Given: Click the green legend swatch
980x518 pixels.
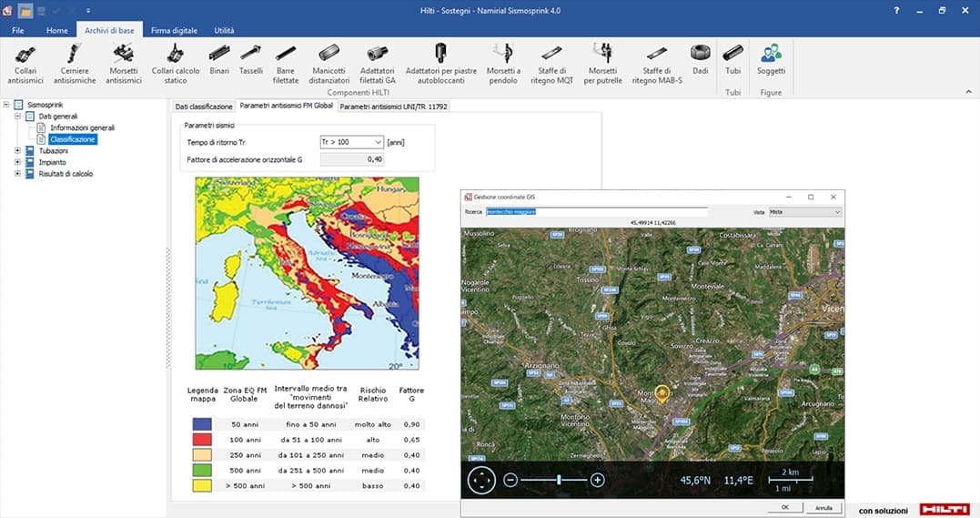Looking at the screenshot, I should click(x=202, y=471).
